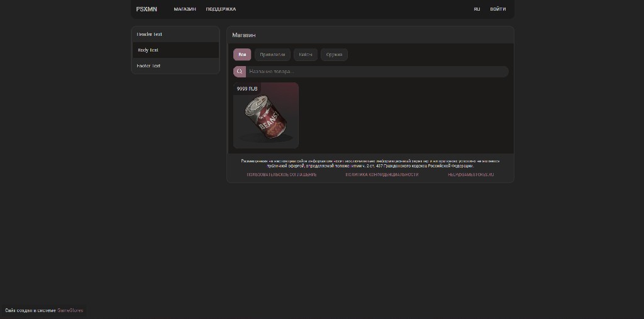
Task: Open the Пользовательское соглашение link
Action: coord(282,174)
